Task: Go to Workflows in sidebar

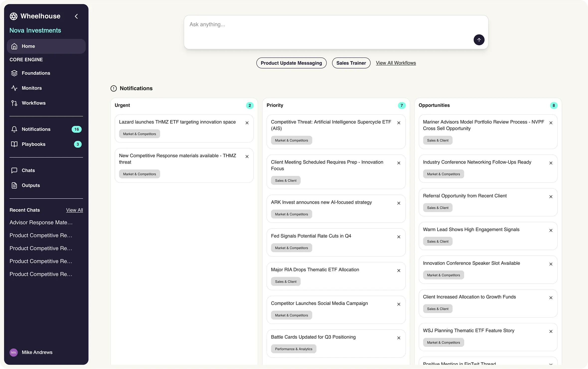Action: (x=33, y=103)
